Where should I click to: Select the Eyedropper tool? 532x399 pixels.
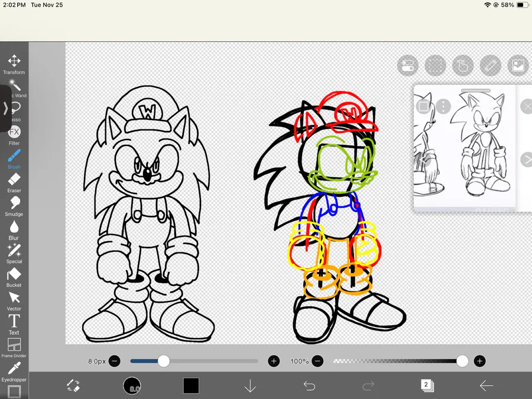14,372
